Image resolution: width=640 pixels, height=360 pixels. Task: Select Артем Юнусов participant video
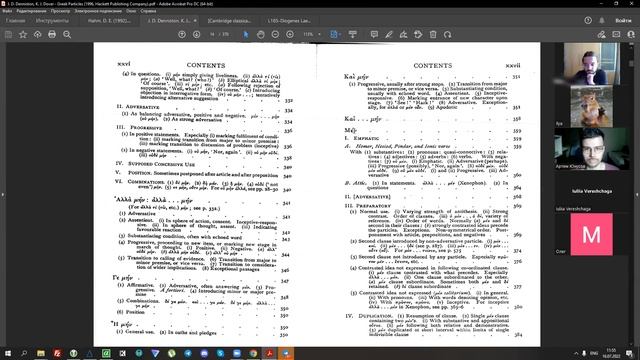tap(591, 149)
